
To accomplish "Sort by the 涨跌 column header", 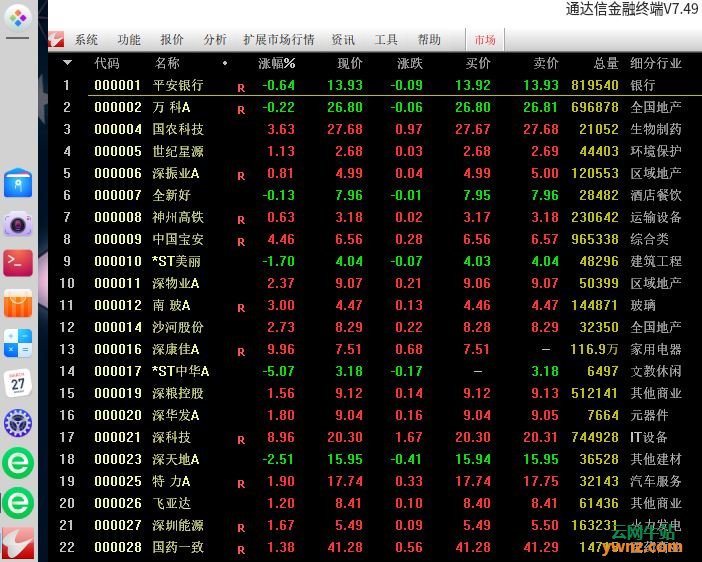I will (x=410, y=63).
